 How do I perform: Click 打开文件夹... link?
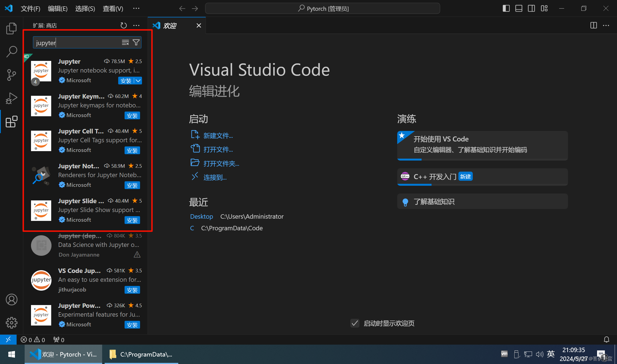[221, 163]
